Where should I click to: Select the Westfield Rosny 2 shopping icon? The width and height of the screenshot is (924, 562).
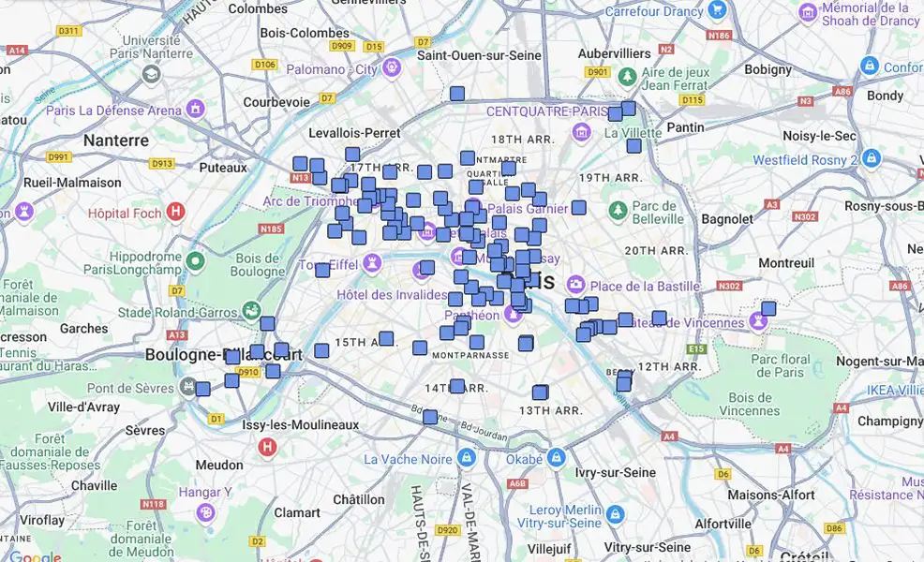pos(872,158)
